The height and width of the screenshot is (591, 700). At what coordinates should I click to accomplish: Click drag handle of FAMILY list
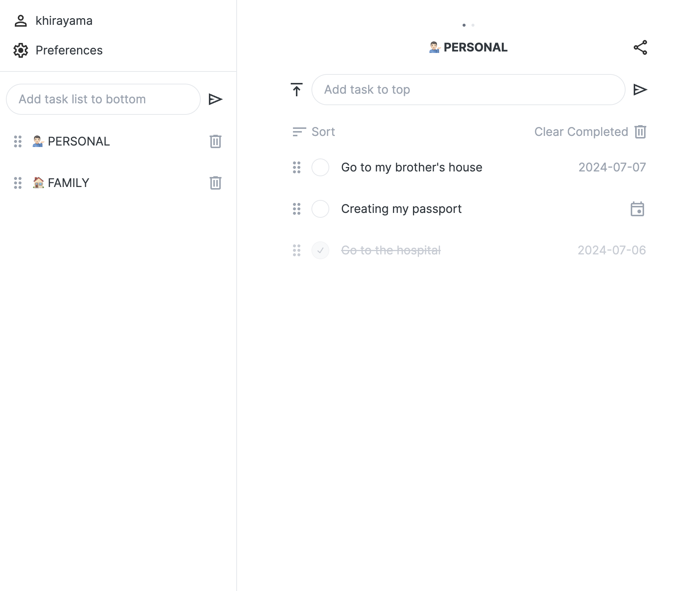point(18,183)
